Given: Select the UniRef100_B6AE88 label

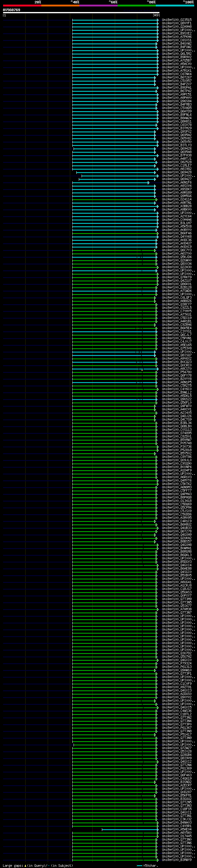Looking at the screenshot, I should [x=176, y=568].
